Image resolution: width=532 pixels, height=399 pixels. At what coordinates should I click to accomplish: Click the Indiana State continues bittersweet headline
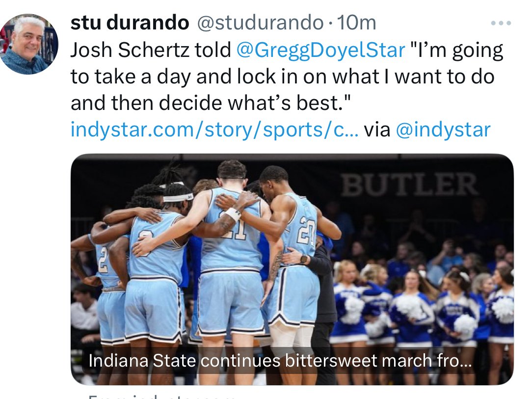(x=280, y=361)
